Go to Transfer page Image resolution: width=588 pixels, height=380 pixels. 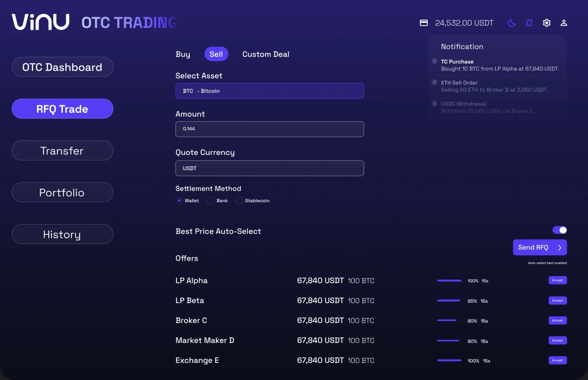click(x=62, y=151)
